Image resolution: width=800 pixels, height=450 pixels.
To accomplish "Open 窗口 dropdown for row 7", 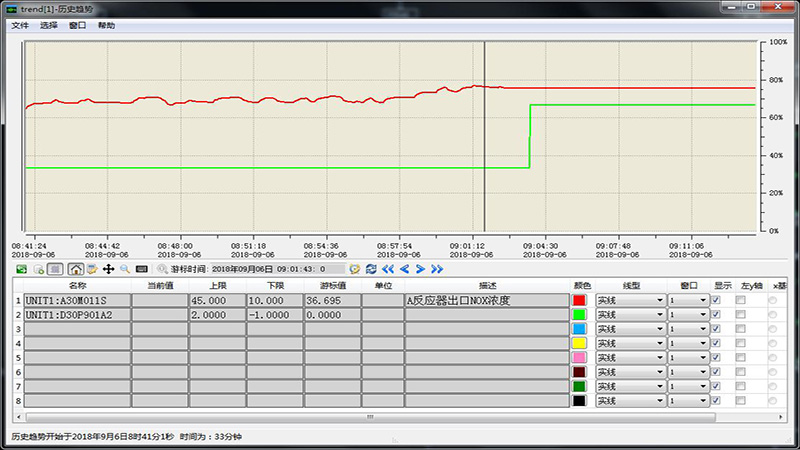I will (x=688, y=386).
